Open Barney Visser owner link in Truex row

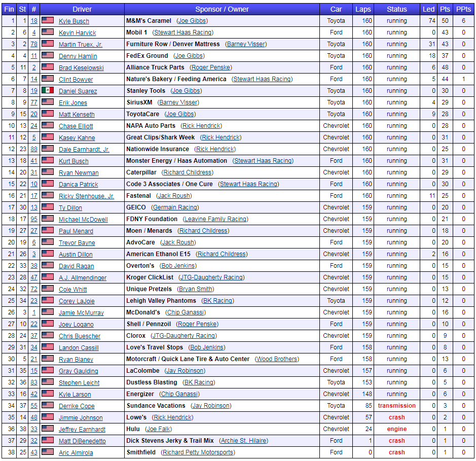coord(246,44)
